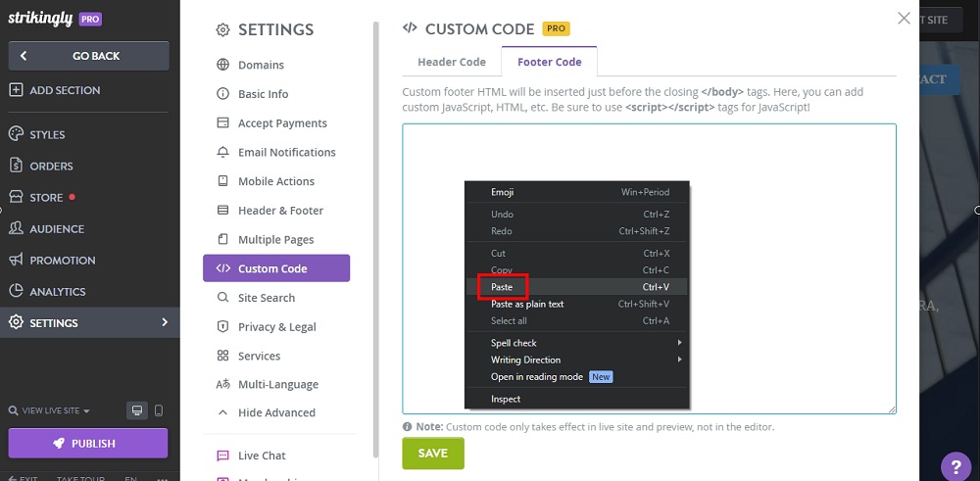Choose Emoji from the context menu
980x481 pixels.
576,192
